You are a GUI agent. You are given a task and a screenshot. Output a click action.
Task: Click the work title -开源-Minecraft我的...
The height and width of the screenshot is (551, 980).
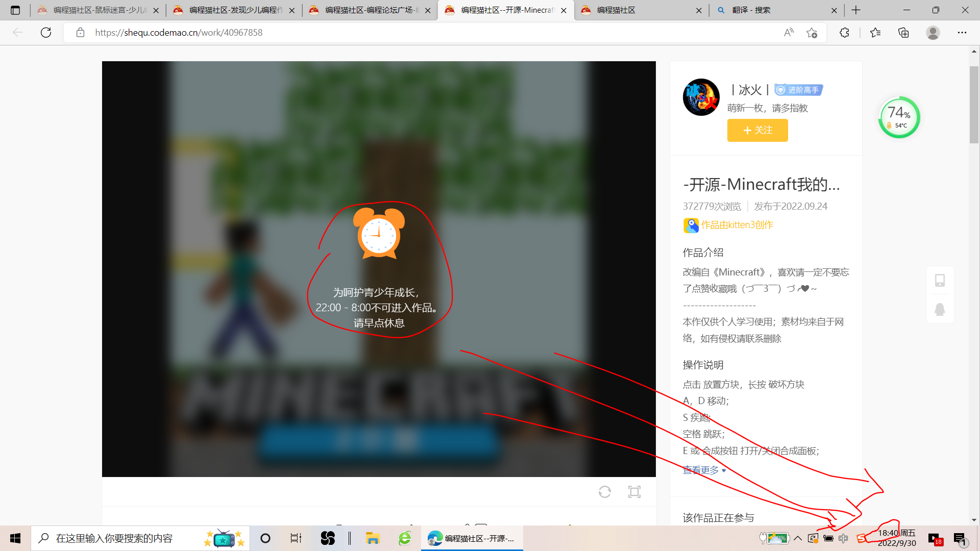click(x=762, y=184)
